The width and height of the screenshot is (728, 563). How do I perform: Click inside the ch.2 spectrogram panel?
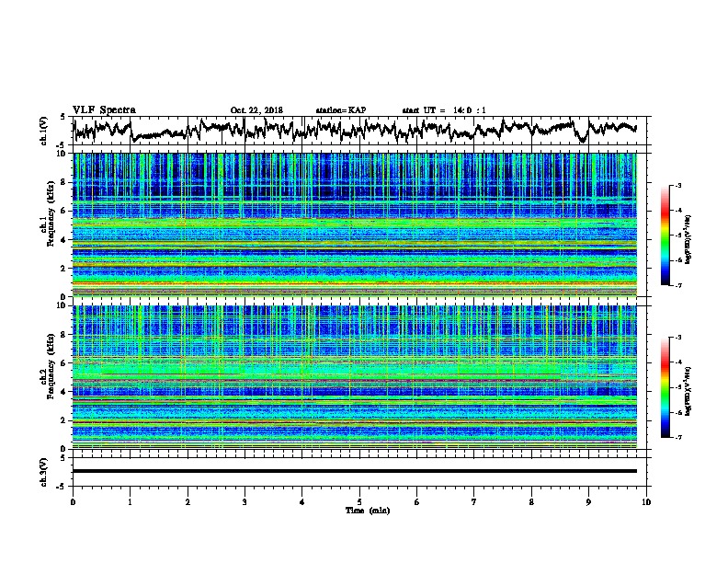tap(355, 376)
